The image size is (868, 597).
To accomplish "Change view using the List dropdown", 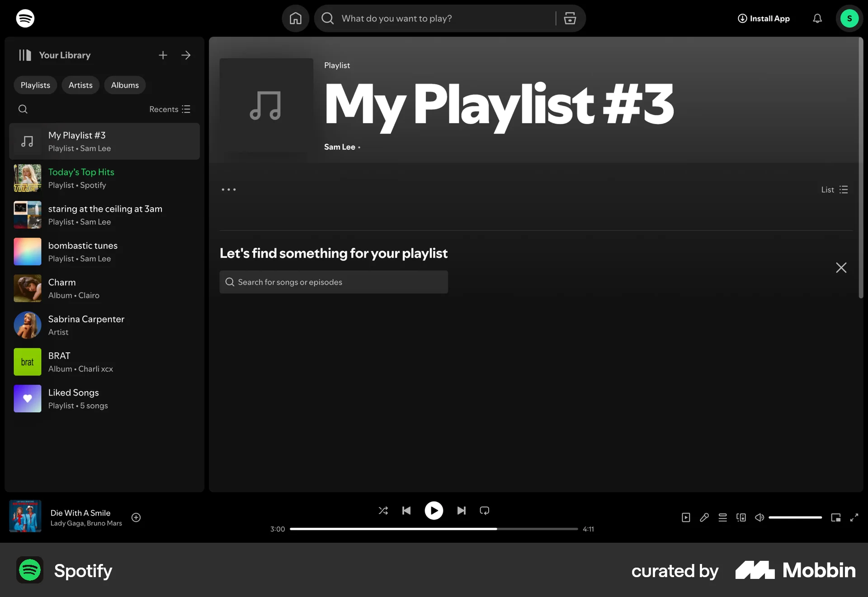I will [833, 190].
